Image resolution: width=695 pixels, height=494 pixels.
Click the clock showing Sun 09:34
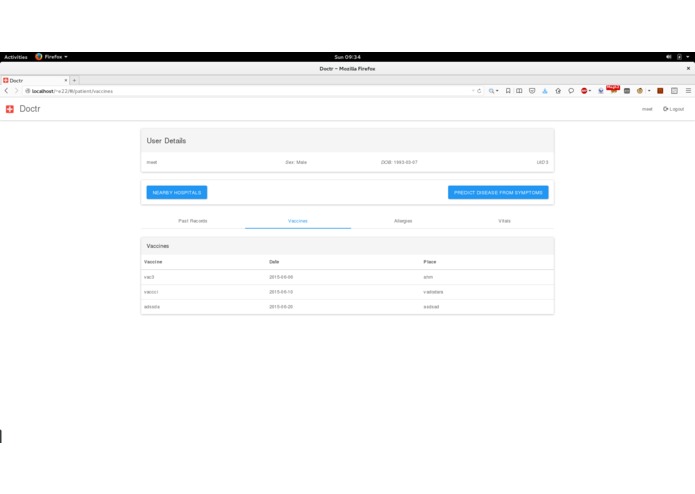pyautogui.click(x=348, y=57)
